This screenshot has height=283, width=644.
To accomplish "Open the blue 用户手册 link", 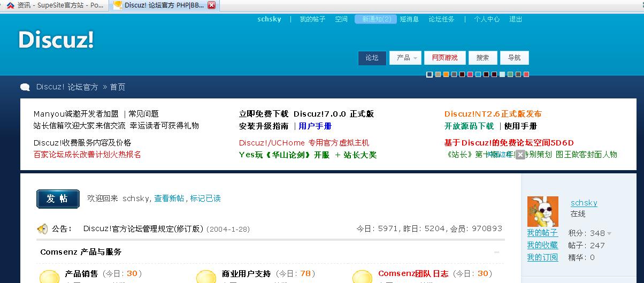I will [x=315, y=126].
